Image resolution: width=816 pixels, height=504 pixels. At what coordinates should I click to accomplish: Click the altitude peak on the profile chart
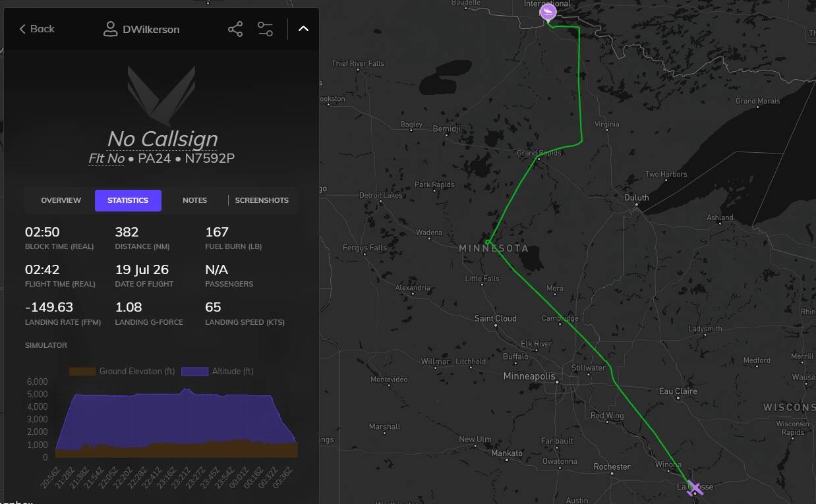pos(187,389)
